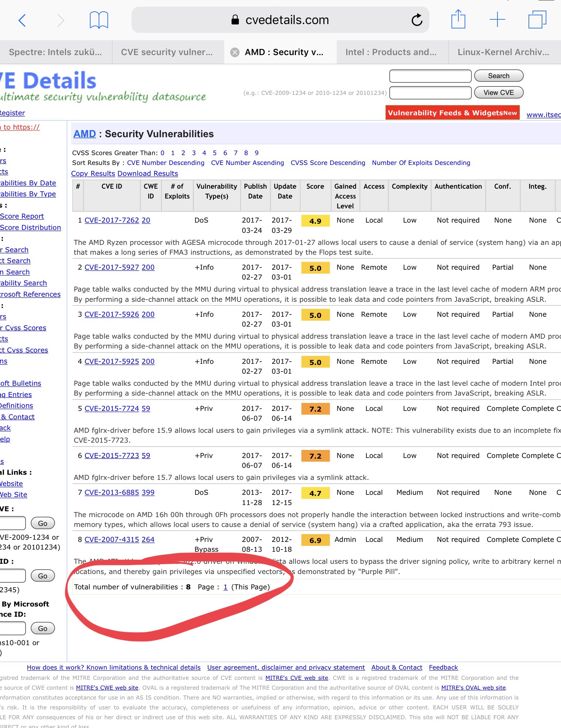Add a new tab with the plus icon
Viewport: 561px width, 728px height.
pos(497,20)
